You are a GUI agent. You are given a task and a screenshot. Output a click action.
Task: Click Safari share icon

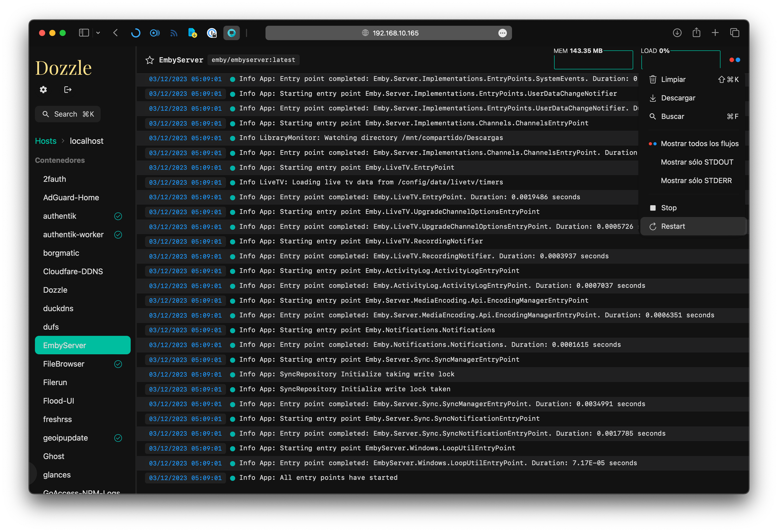click(x=696, y=33)
